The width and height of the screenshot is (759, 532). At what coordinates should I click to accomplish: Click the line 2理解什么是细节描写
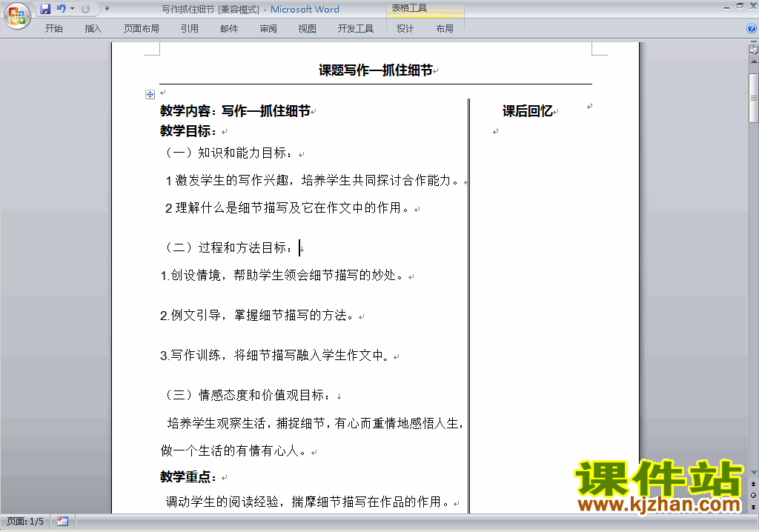point(287,208)
